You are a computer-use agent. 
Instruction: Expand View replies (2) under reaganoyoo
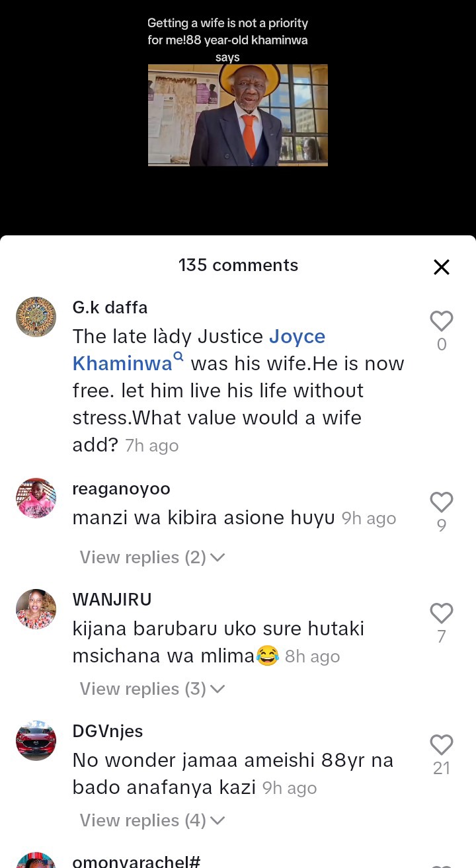[x=153, y=557]
